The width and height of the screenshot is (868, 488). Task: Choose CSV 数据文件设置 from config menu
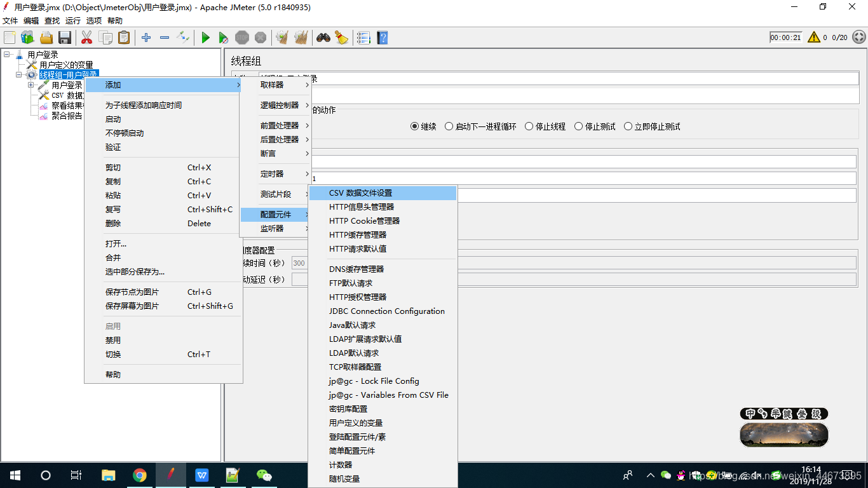pos(383,193)
